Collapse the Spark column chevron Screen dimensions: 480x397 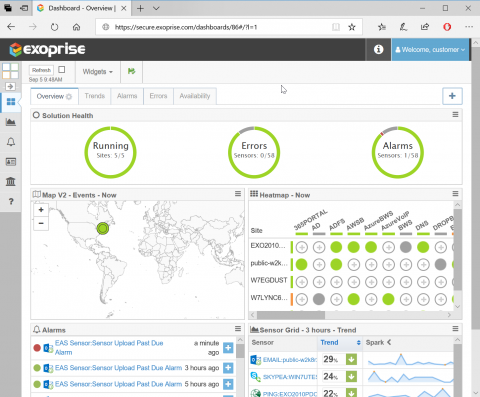pyautogui.click(x=389, y=342)
